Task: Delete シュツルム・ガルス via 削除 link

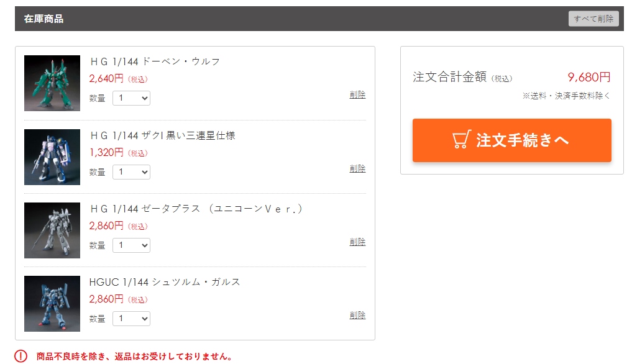Action: click(357, 315)
